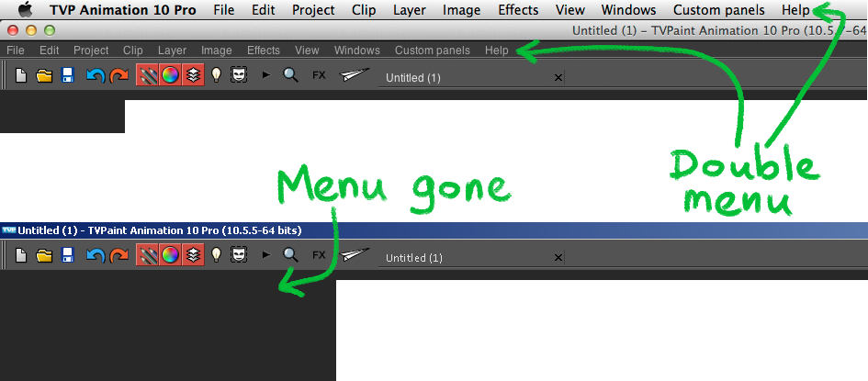Toggle the layers panel icon under blue title bar
Image resolution: width=868 pixels, height=381 pixels.
pos(193,254)
